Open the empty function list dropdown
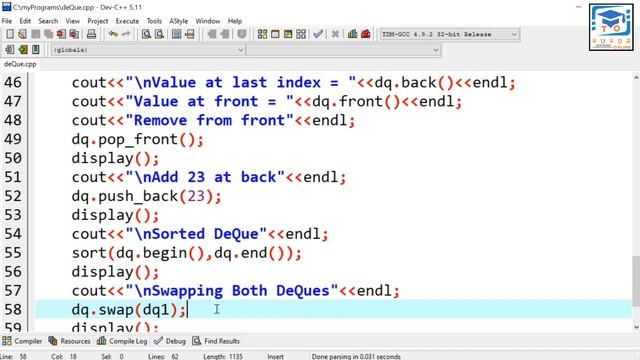Screen dimensions: 640x360 click(x=343, y=50)
